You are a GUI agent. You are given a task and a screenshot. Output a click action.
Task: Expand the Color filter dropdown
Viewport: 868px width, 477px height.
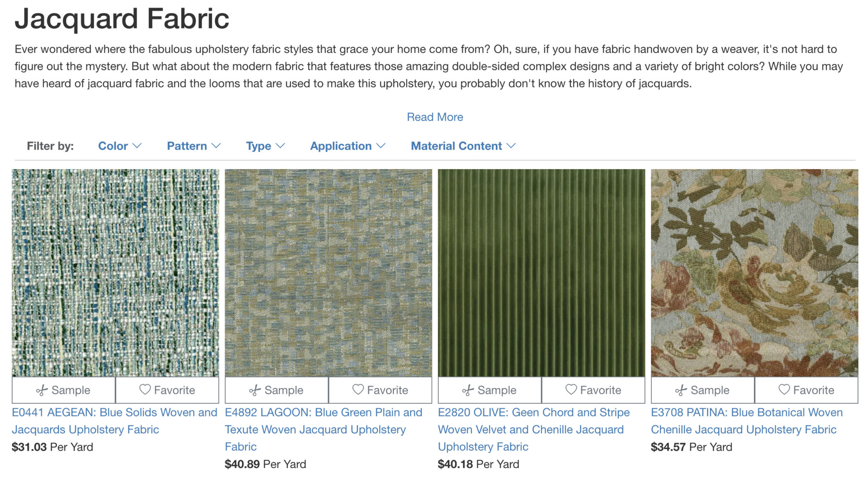coord(120,146)
